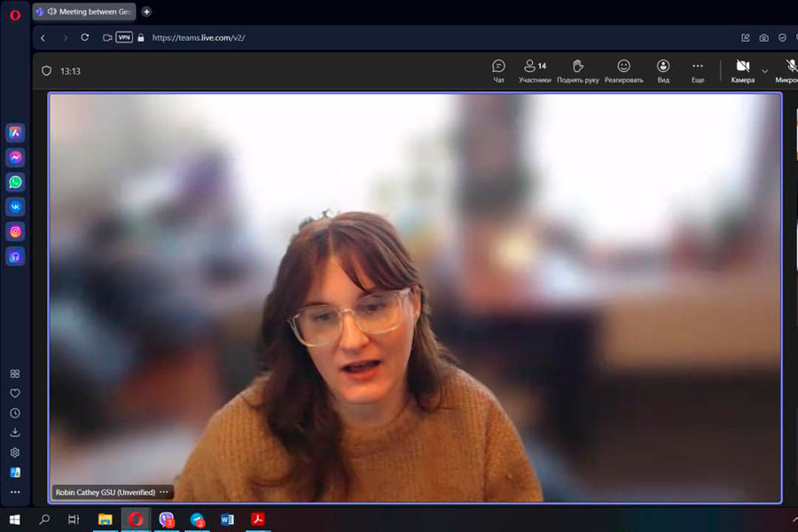Launch Word from the Windows taskbar

[x=227, y=520]
